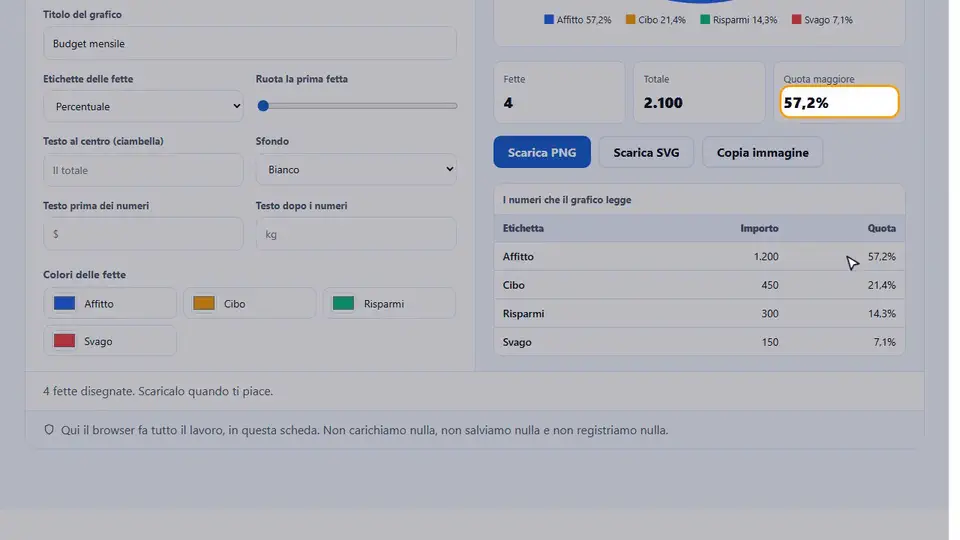
Task: Open the blue Affitto color swatch
Action: tap(64, 304)
